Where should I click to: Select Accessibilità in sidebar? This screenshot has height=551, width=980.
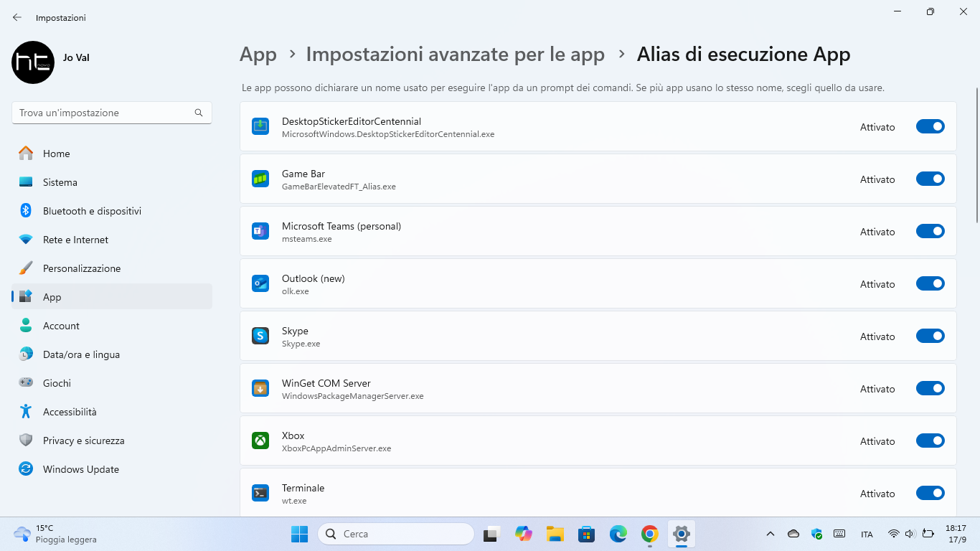point(112,412)
